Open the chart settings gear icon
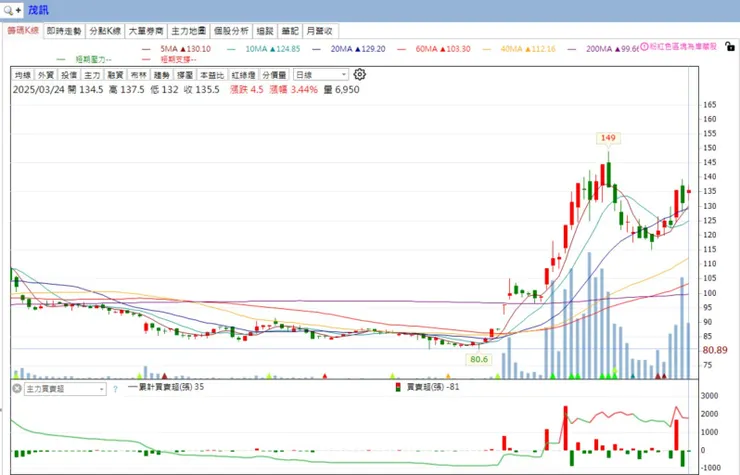740x475 pixels. coord(360,74)
